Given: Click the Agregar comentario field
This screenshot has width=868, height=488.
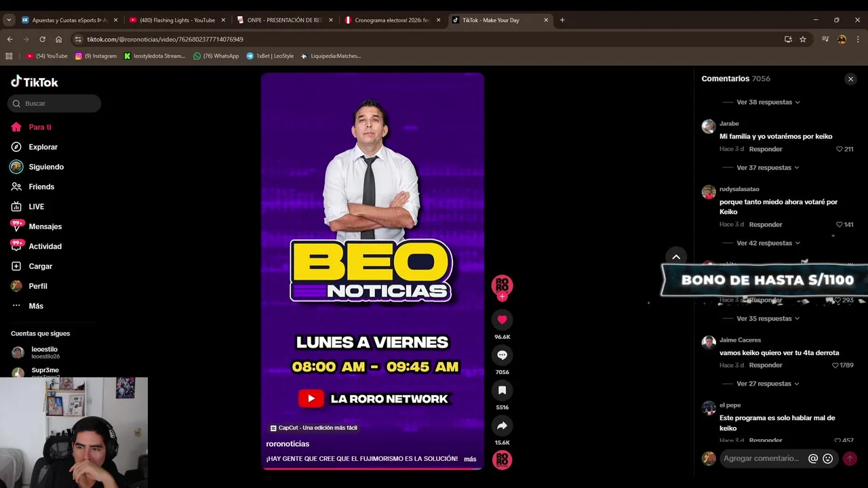Looking at the screenshot, I should 762,459.
